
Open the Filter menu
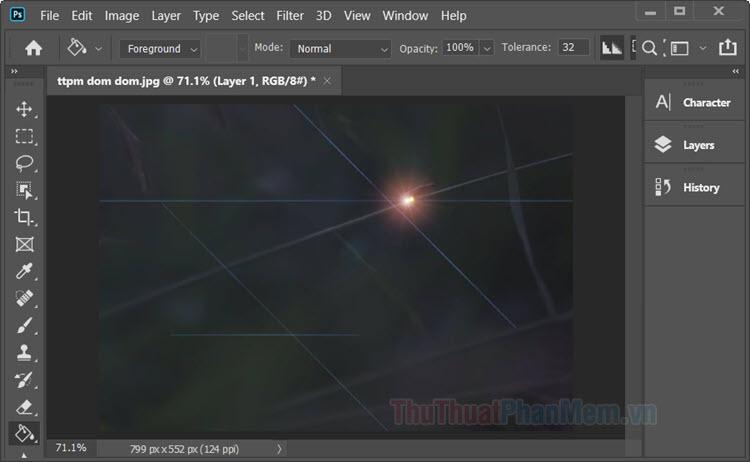tap(290, 16)
